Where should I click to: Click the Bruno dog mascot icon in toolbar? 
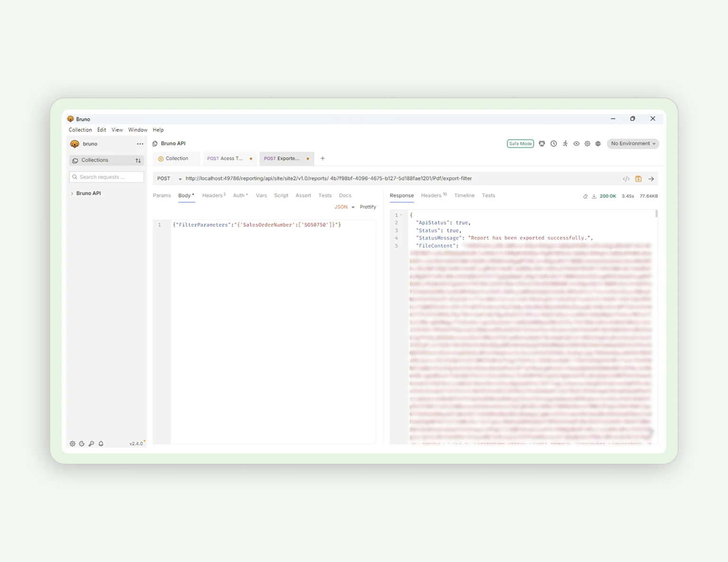point(542,143)
